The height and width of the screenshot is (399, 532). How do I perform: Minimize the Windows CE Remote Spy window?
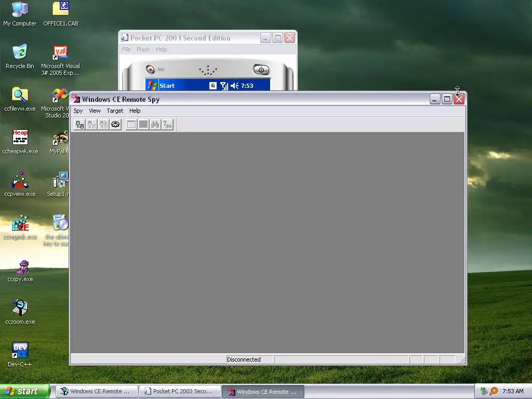click(x=435, y=99)
